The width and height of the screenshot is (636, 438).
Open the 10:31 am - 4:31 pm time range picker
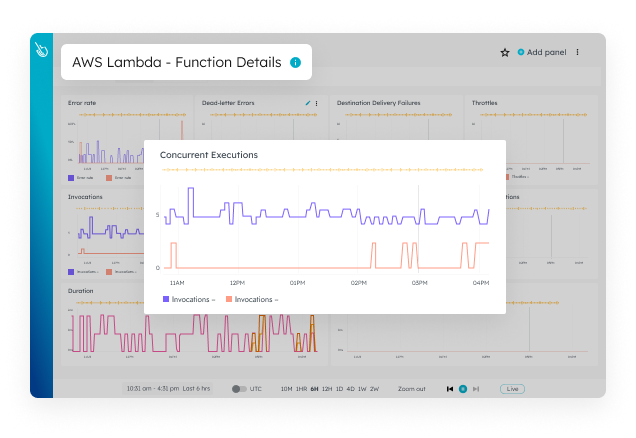[168, 389]
